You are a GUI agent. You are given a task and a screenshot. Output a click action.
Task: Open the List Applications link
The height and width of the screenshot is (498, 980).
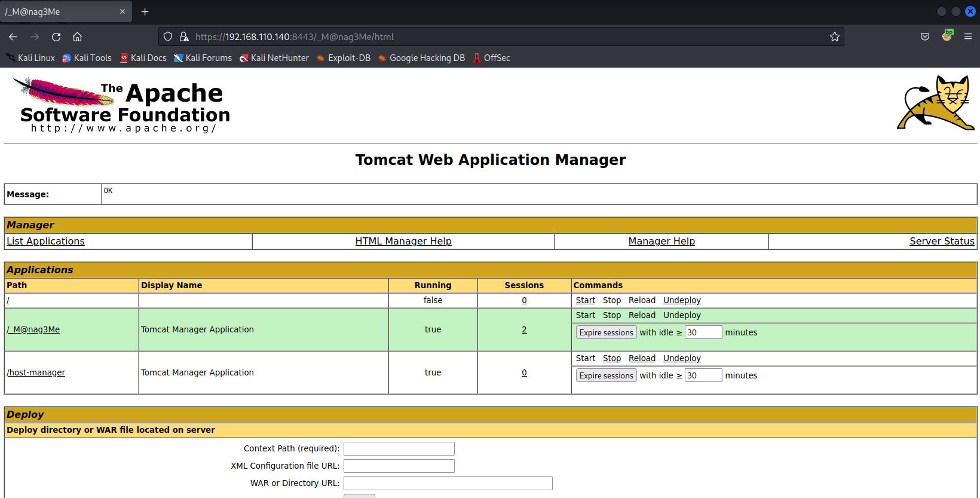tap(45, 241)
